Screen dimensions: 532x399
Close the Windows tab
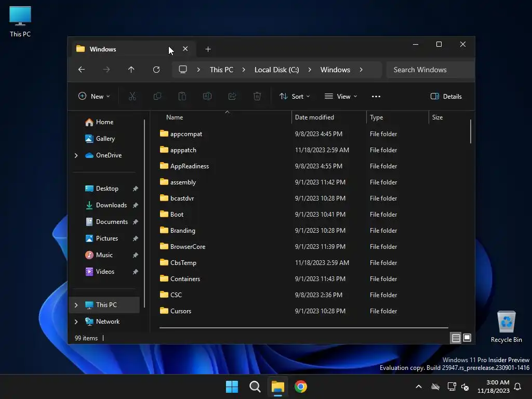tap(185, 49)
